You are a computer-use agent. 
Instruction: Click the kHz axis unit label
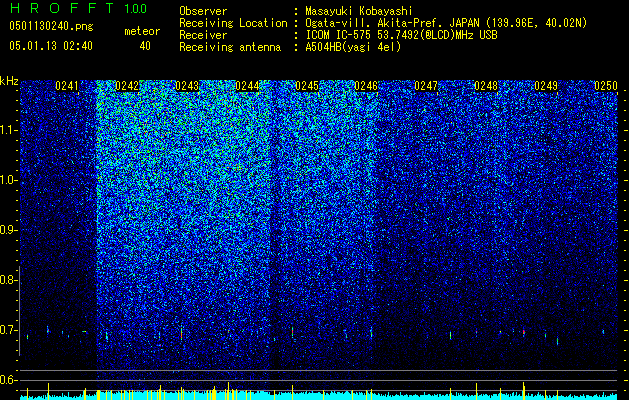click(x=9, y=81)
